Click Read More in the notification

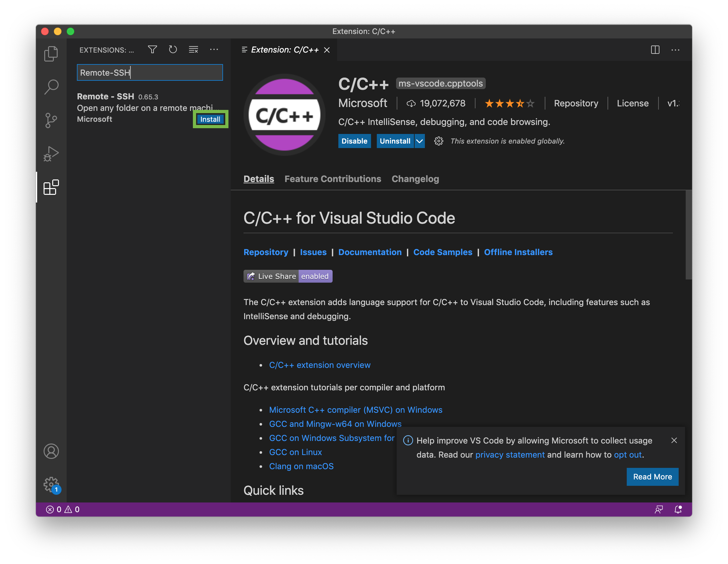(x=652, y=477)
